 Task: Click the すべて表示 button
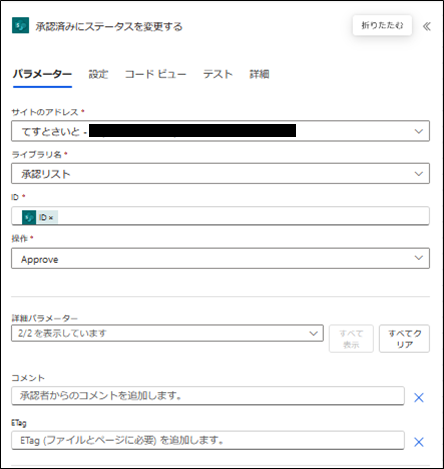(x=351, y=339)
